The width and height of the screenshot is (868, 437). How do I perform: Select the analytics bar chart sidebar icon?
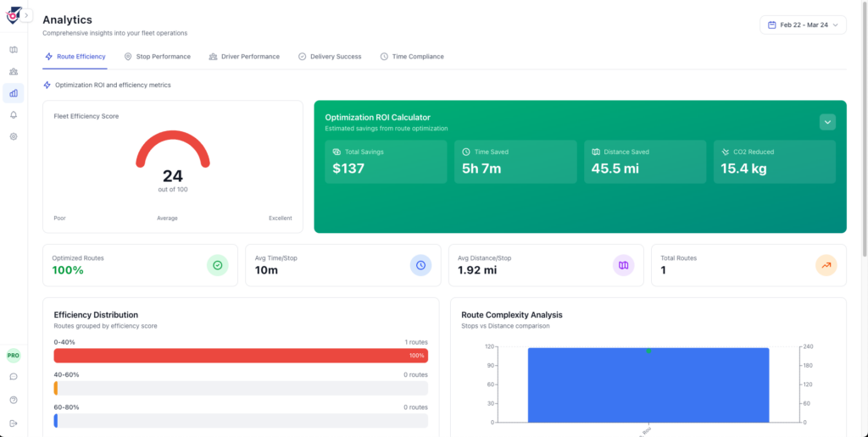(x=14, y=93)
